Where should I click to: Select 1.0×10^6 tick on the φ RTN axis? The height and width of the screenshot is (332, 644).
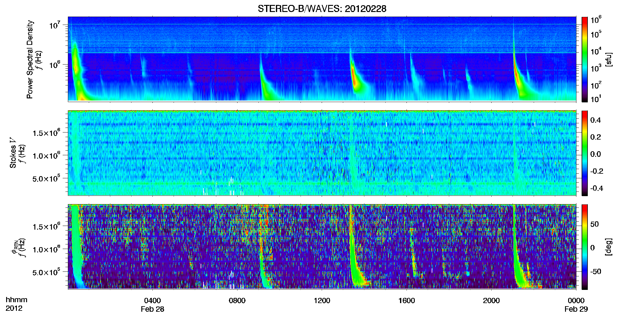click(x=46, y=249)
